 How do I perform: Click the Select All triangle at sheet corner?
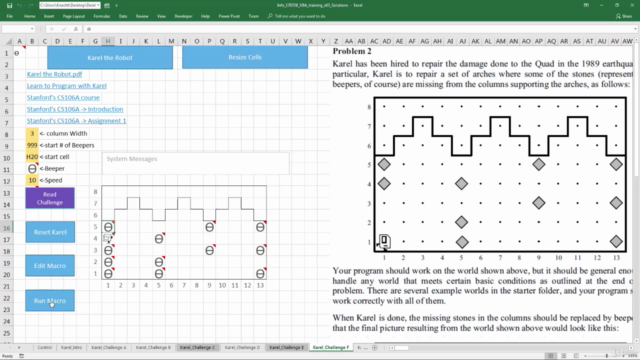(8, 41)
